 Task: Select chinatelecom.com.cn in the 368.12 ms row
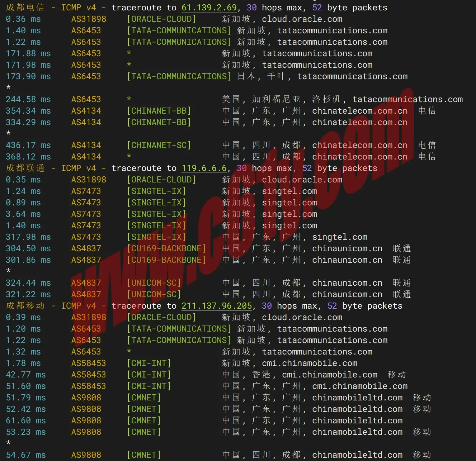[x=360, y=157]
